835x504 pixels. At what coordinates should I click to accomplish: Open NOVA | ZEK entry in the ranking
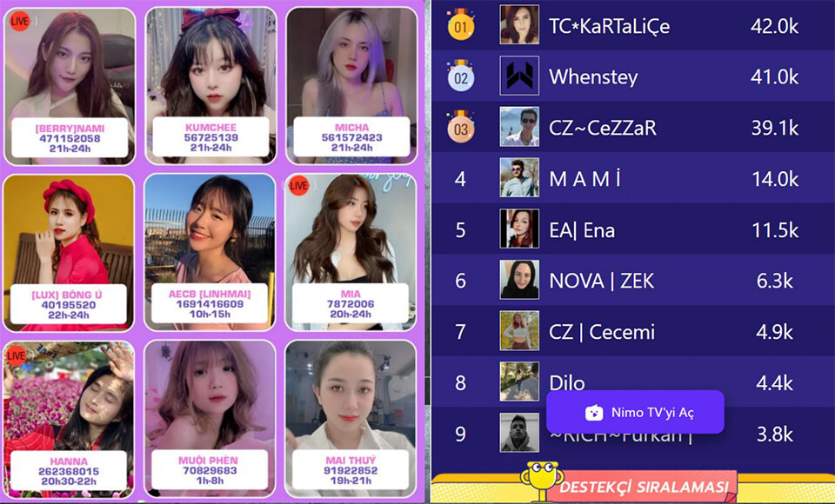click(x=633, y=280)
